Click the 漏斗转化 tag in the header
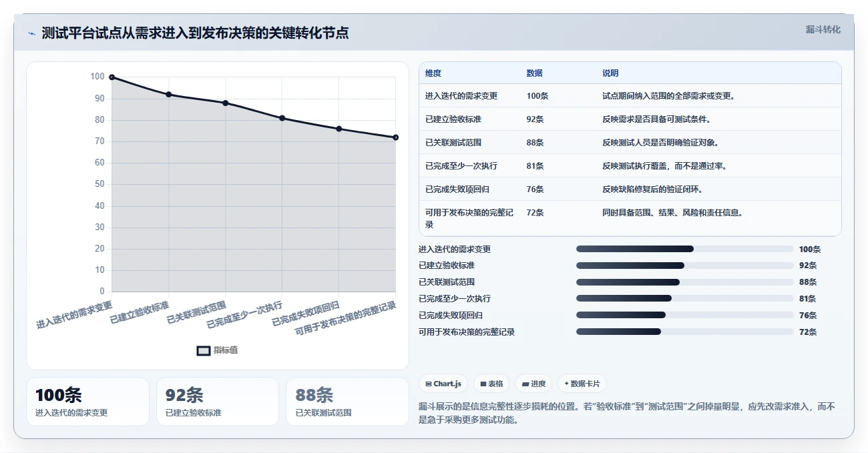The height and width of the screenshot is (453, 868). pyautogui.click(x=823, y=29)
